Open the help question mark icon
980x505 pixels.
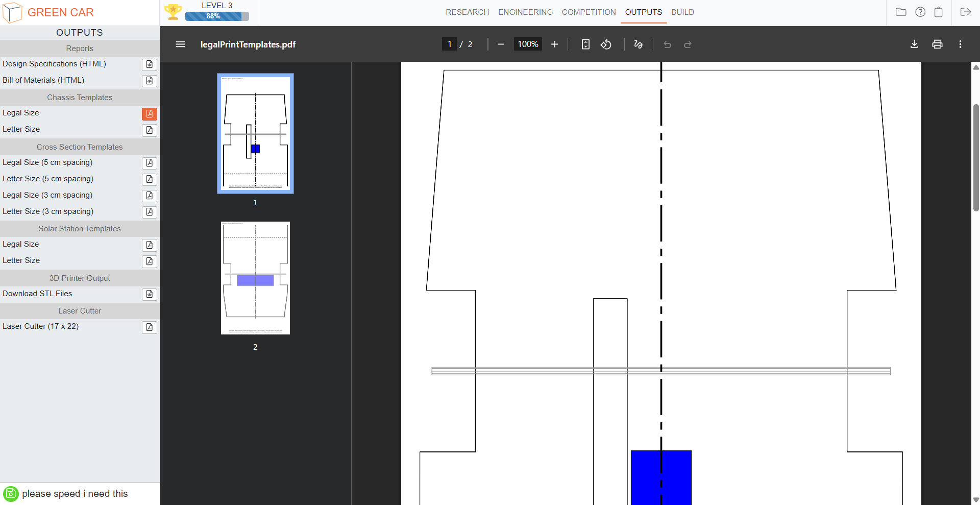coord(920,12)
